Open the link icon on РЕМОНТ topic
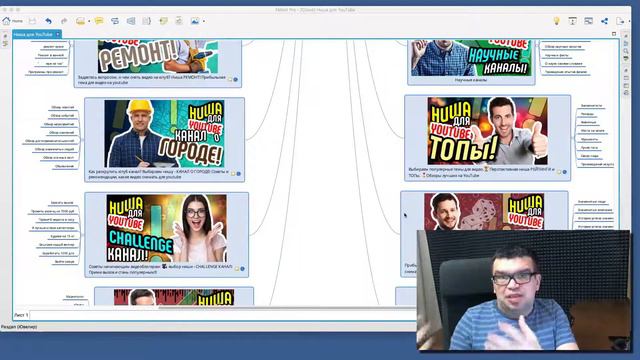The width and height of the screenshot is (640, 360). pos(236,79)
